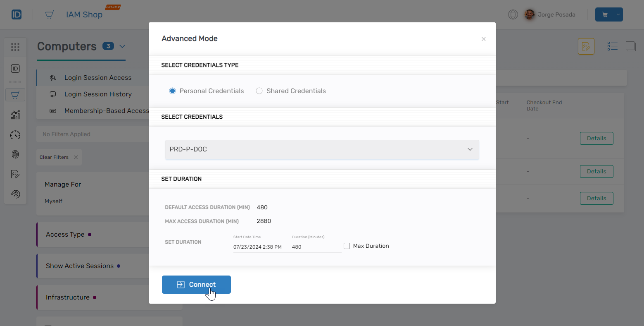Screen dimensions: 644x326
Task: Open the checklist tasks icon in sidebar
Action: click(15, 174)
